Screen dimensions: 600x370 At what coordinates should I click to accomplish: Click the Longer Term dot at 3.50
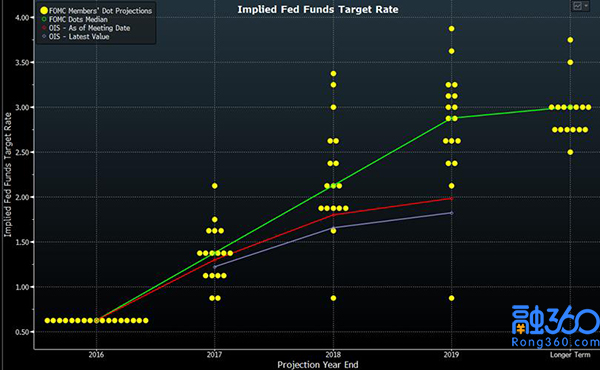pos(570,62)
